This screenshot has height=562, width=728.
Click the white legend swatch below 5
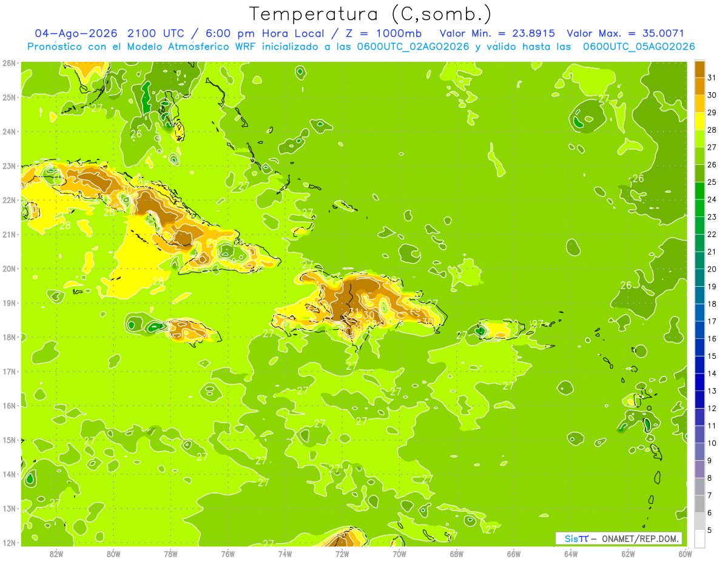[x=699, y=538]
